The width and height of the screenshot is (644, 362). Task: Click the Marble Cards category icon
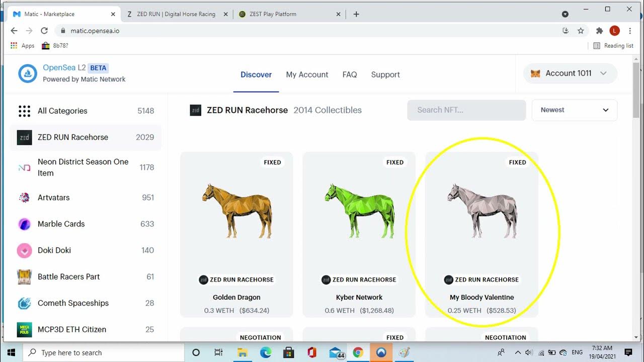[24, 224]
